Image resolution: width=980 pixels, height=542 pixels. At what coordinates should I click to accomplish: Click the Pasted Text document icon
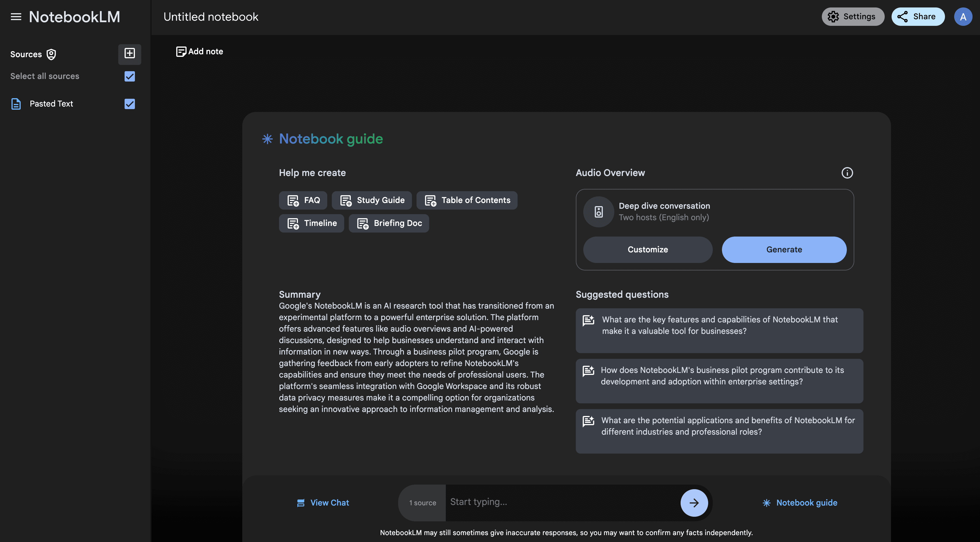tap(16, 104)
